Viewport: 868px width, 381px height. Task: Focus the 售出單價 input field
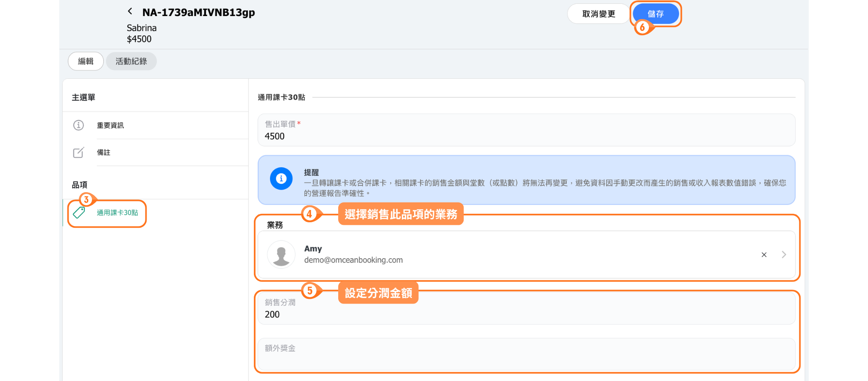(526, 136)
